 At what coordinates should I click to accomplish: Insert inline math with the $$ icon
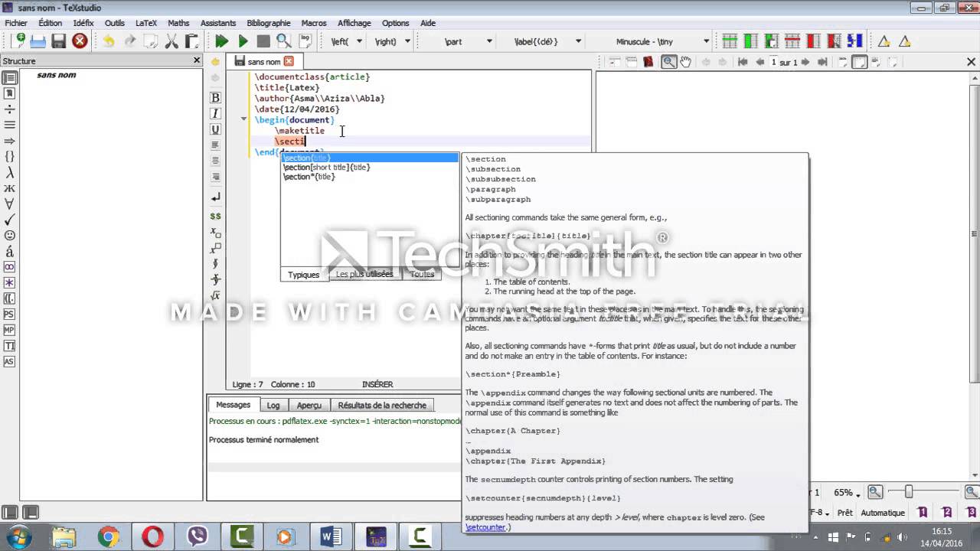click(215, 217)
